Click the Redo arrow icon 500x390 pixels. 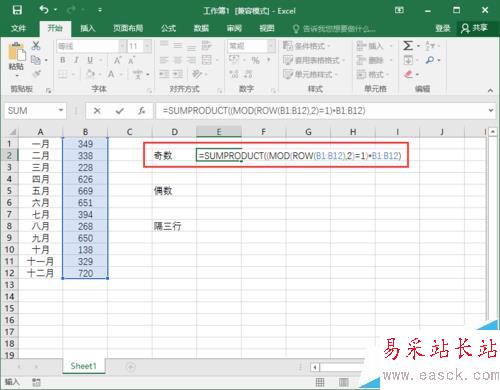pyautogui.click(x=72, y=10)
